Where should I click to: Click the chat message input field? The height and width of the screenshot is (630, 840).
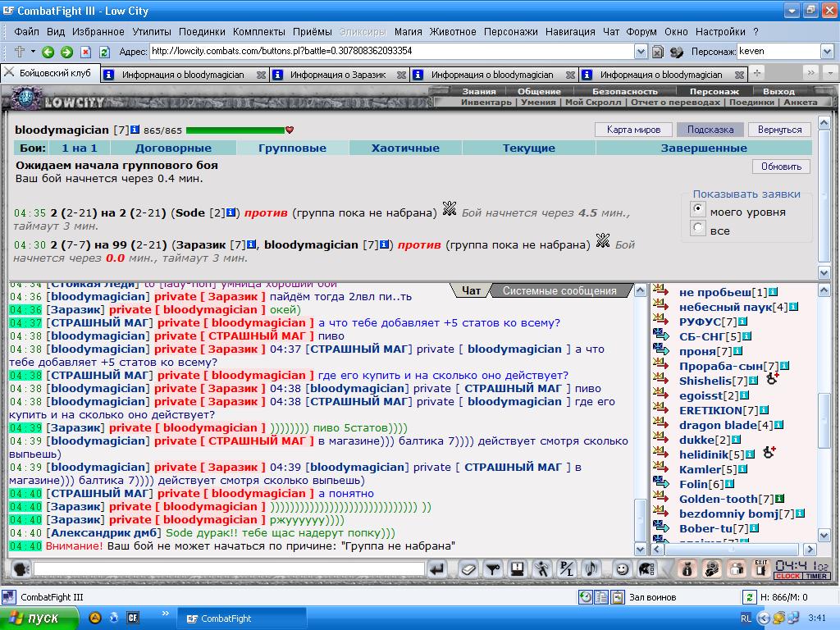point(230,568)
